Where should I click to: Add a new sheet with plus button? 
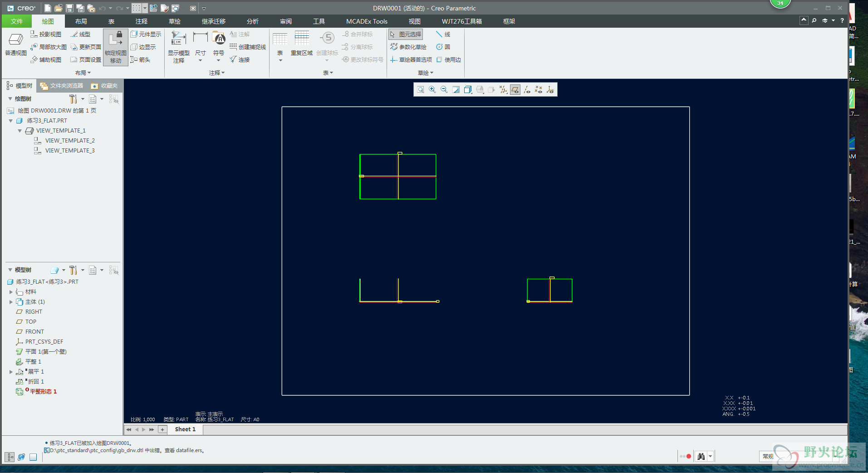pos(162,429)
